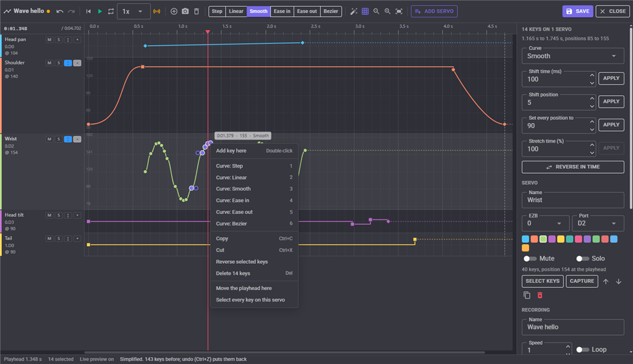Open the Curve dropdown showing Smooth
The height and width of the screenshot is (364, 633).
pos(573,56)
